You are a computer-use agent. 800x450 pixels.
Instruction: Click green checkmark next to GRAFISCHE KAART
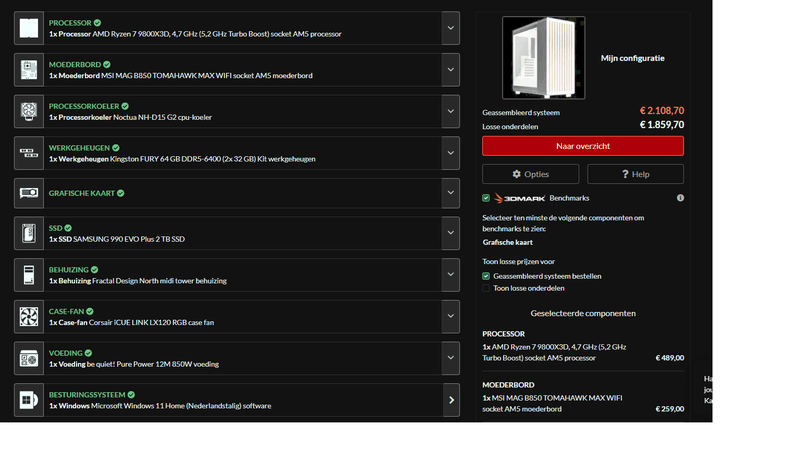(120, 193)
